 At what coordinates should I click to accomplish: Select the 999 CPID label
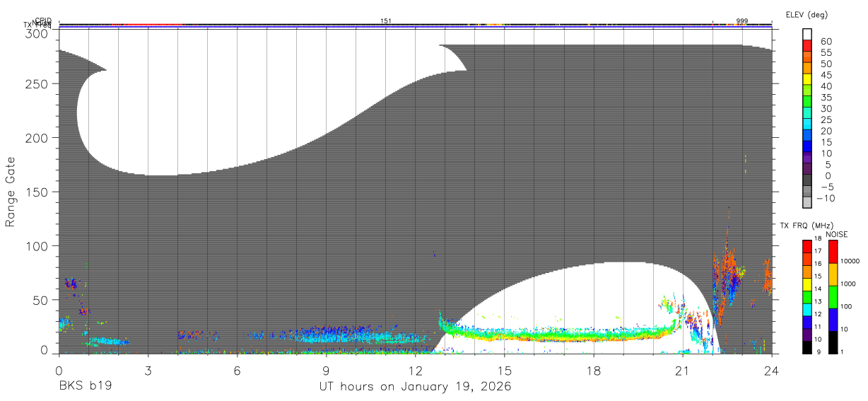(741, 21)
